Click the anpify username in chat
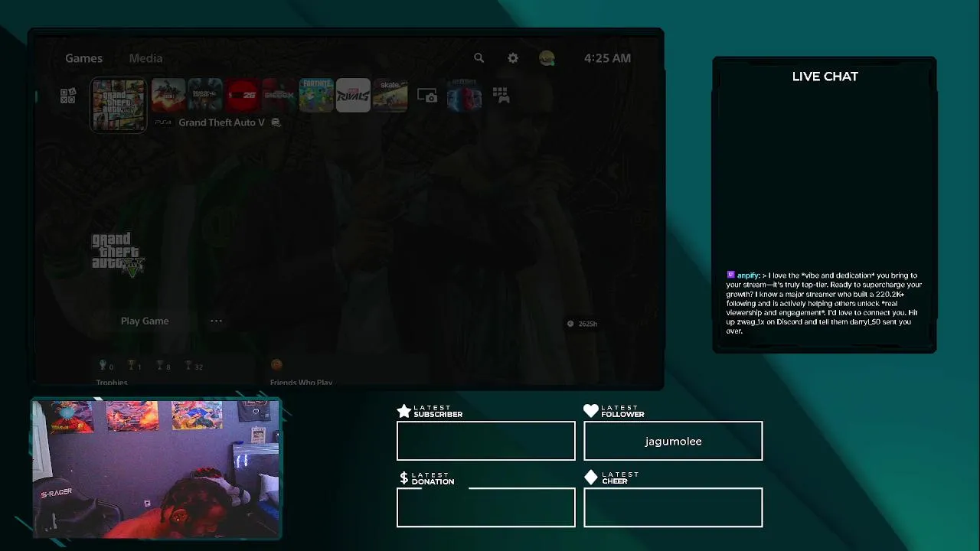The height and width of the screenshot is (551, 980). [x=747, y=275]
